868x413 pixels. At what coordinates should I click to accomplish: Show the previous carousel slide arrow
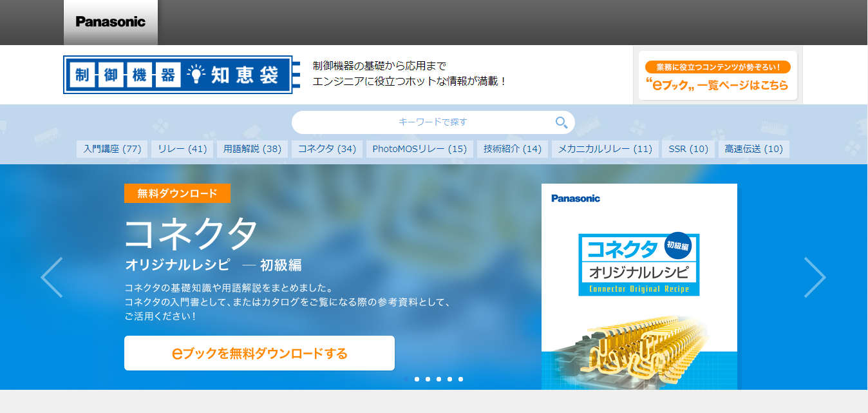52,277
